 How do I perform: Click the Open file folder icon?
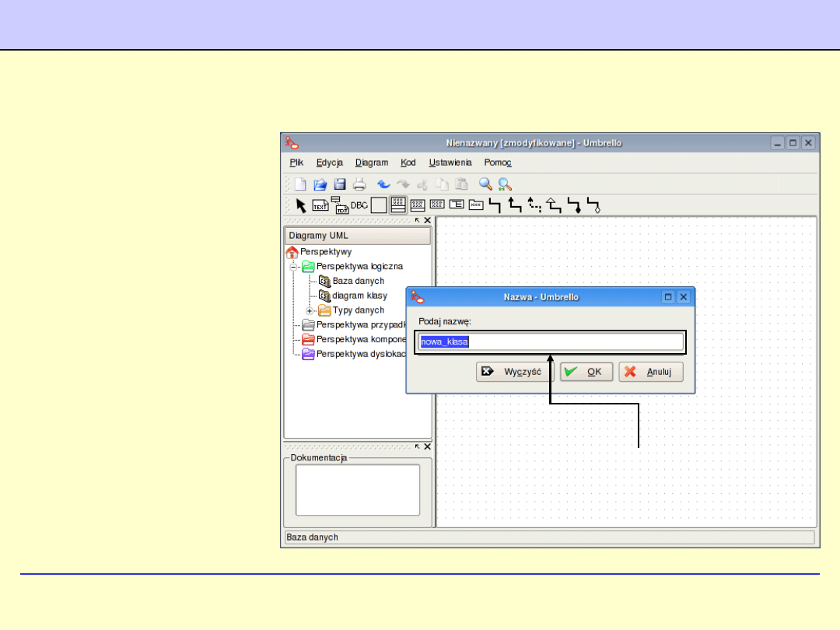320,184
